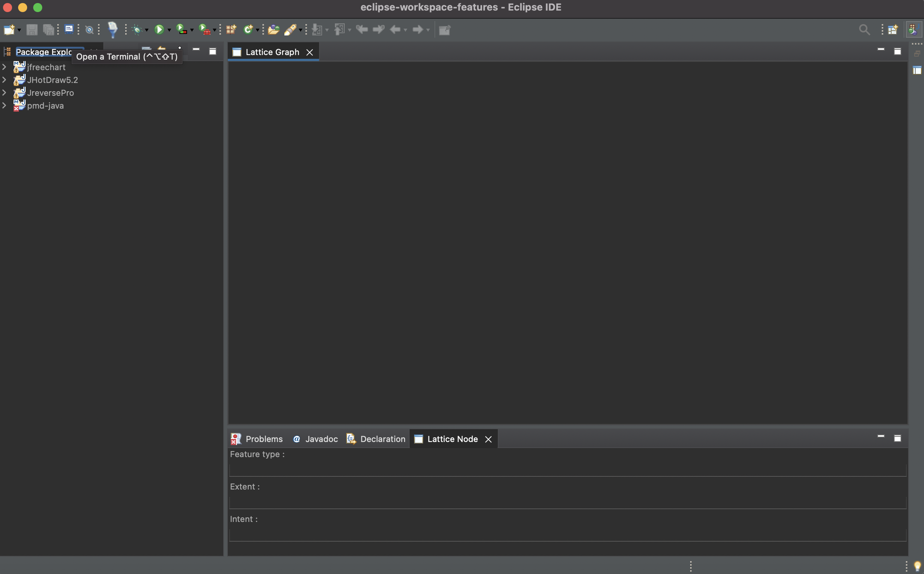Click the Open Perspective icon
Viewport: 924px width, 574px height.
pos(893,30)
